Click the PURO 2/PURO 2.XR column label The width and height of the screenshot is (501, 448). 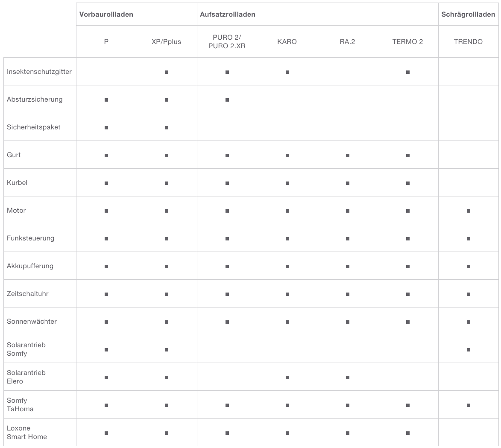227,41
